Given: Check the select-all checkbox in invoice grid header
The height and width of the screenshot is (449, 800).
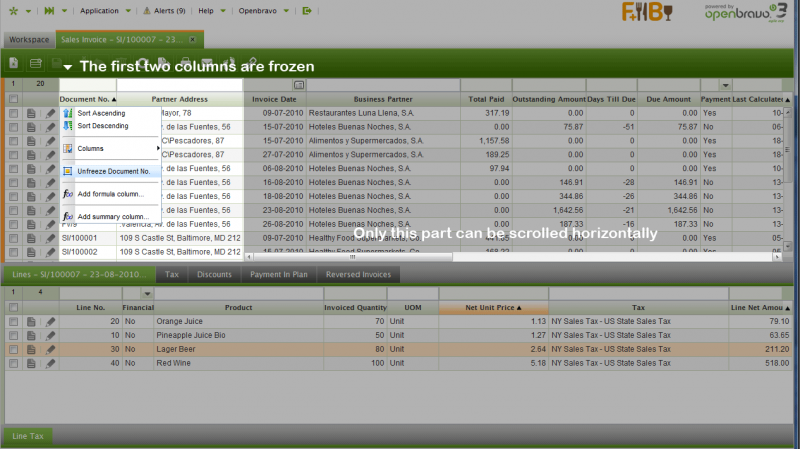Looking at the screenshot, I should coord(14,100).
